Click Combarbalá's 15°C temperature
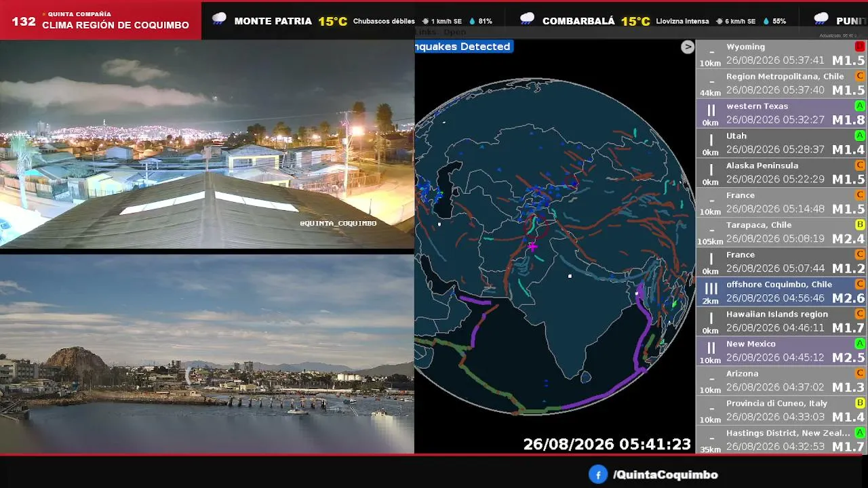 (x=635, y=21)
